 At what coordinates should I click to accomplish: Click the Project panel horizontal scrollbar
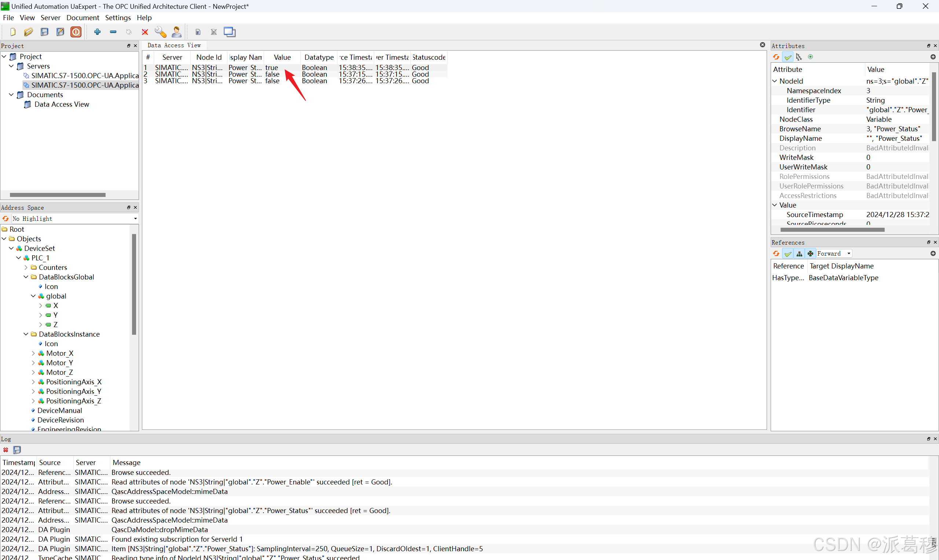tap(57, 195)
